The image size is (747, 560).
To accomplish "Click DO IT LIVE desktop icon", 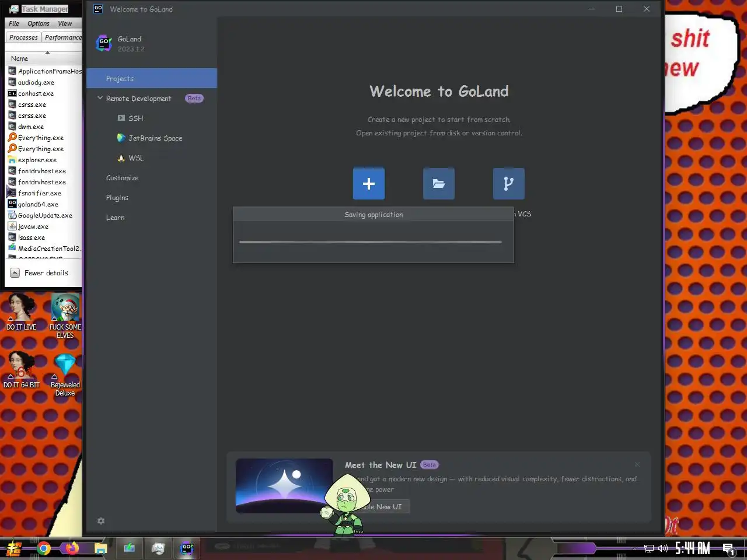I will (x=21, y=312).
